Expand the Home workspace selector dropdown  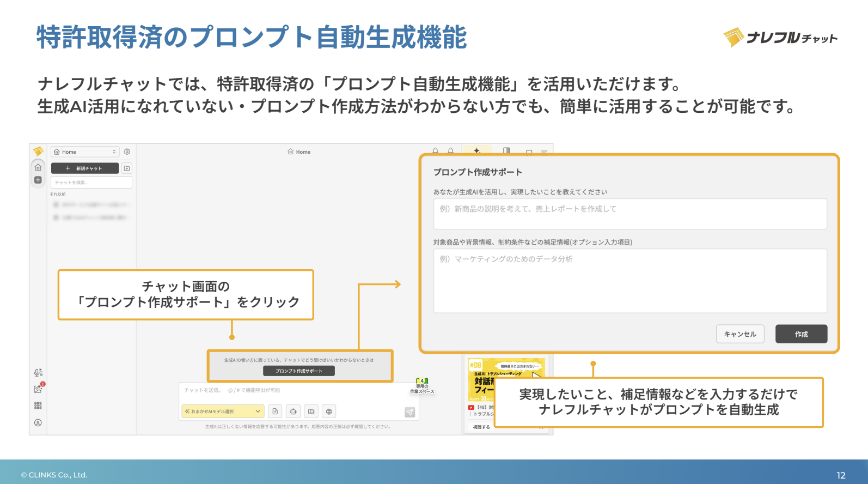[x=85, y=152]
